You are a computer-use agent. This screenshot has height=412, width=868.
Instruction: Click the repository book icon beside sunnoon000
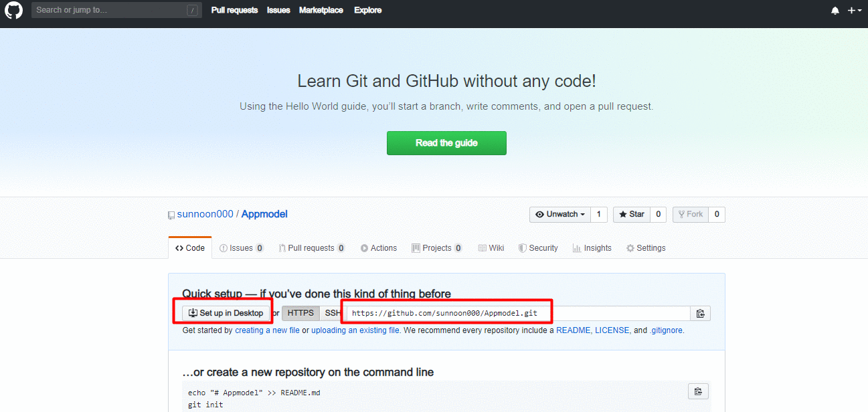(x=171, y=215)
